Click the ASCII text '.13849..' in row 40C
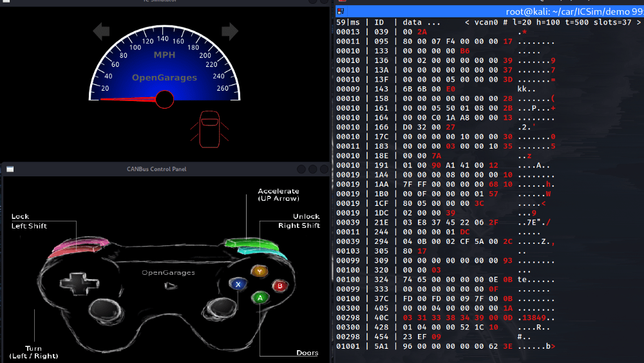Viewport: 644px width, 363px height. coord(536,318)
